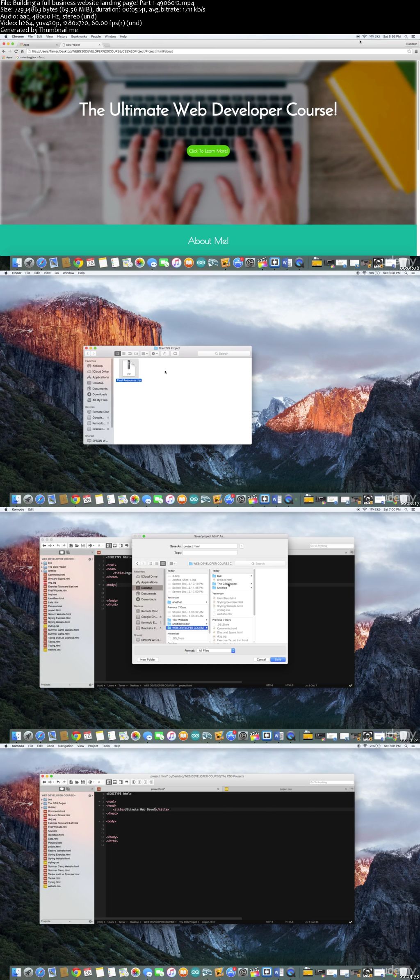Reload the page in Chrome

point(16,51)
